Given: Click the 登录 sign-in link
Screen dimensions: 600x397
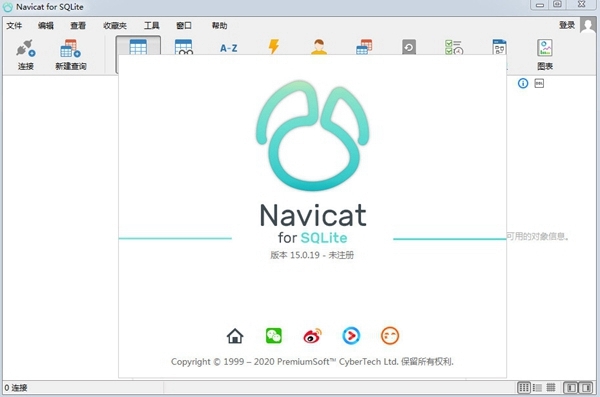Looking at the screenshot, I should [567, 25].
